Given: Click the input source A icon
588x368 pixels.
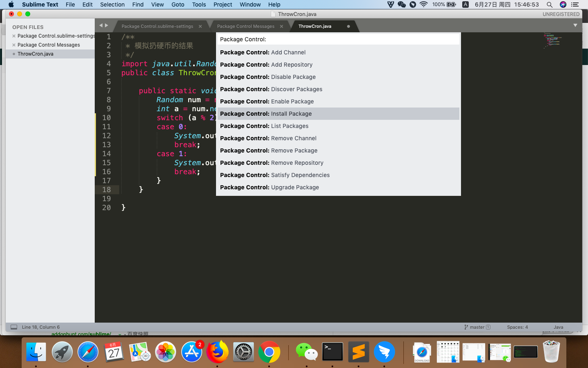Looking at the screenshot, I should coord(465,4).
